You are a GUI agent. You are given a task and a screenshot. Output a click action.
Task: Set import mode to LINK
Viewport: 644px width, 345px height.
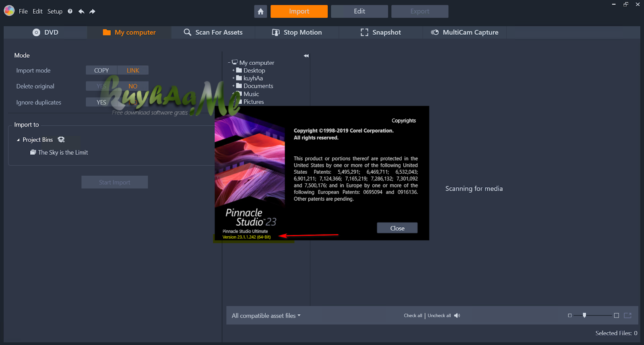pyautogui.click(x=133, y=70)
